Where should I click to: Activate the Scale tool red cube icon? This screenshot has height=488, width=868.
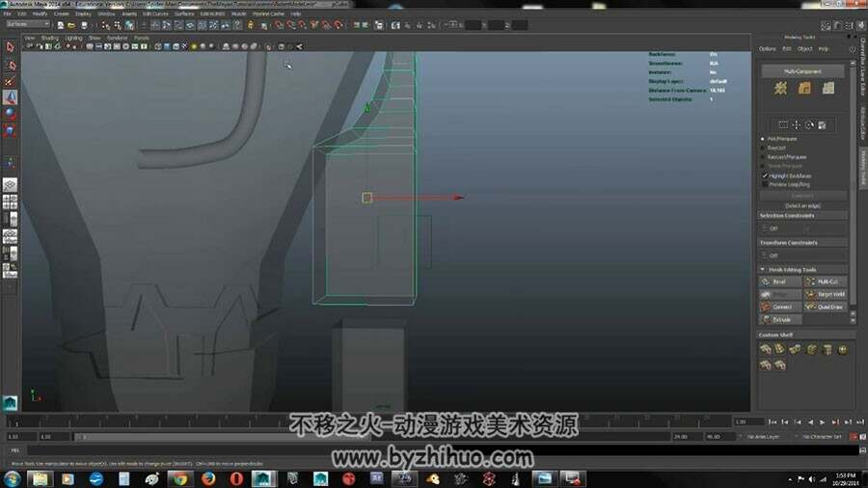tap(10, 130)
